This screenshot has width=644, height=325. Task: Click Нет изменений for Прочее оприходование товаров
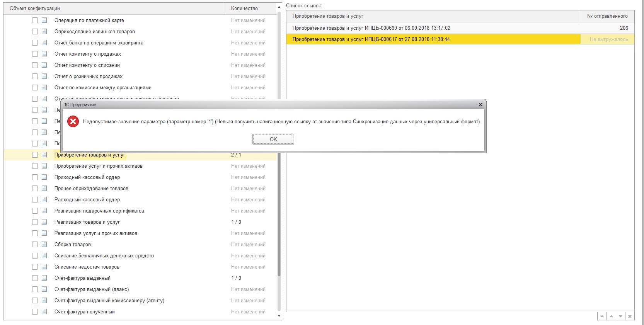248,188
